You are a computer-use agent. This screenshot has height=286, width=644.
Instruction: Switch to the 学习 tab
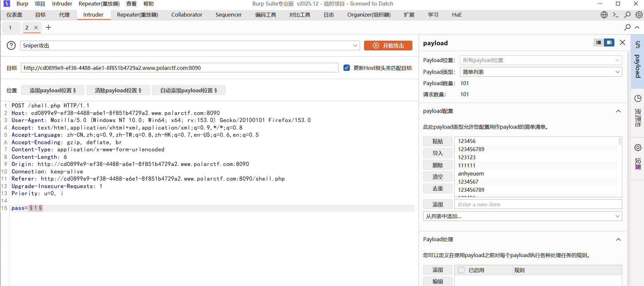[433, 15]
